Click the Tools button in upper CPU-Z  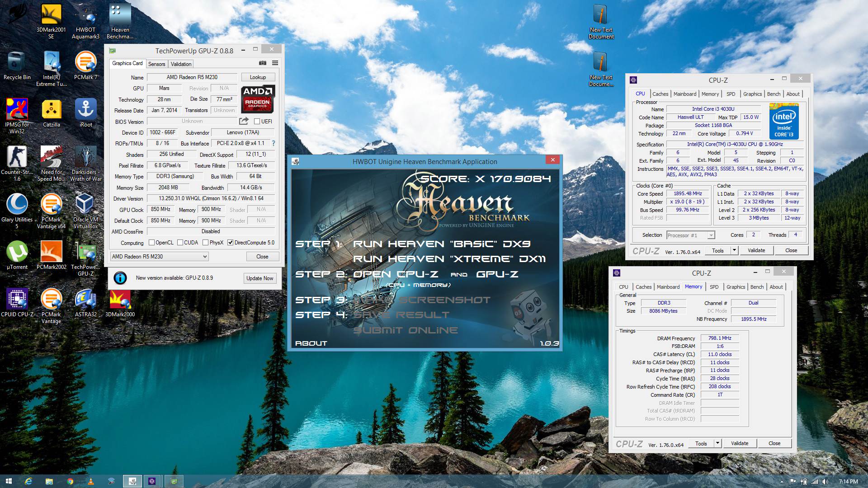[x=717, y=250]
